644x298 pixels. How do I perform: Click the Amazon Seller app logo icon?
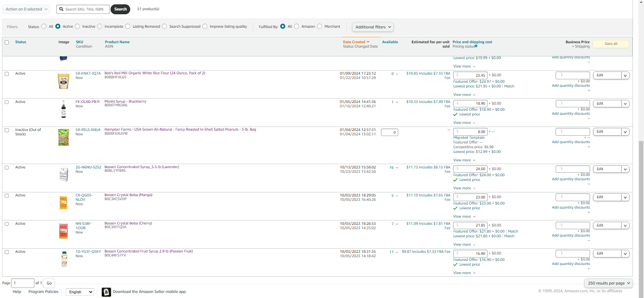[x=107, y=292]
